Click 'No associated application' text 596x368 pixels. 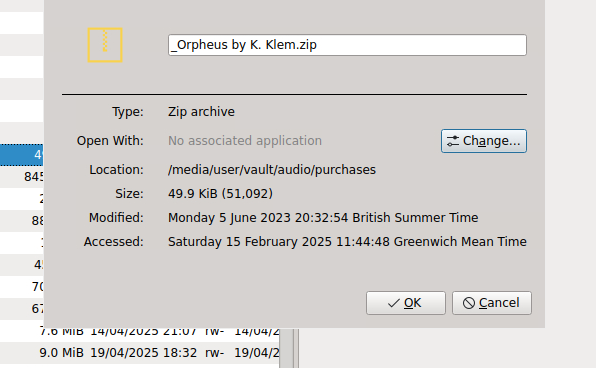click(245, 141)
